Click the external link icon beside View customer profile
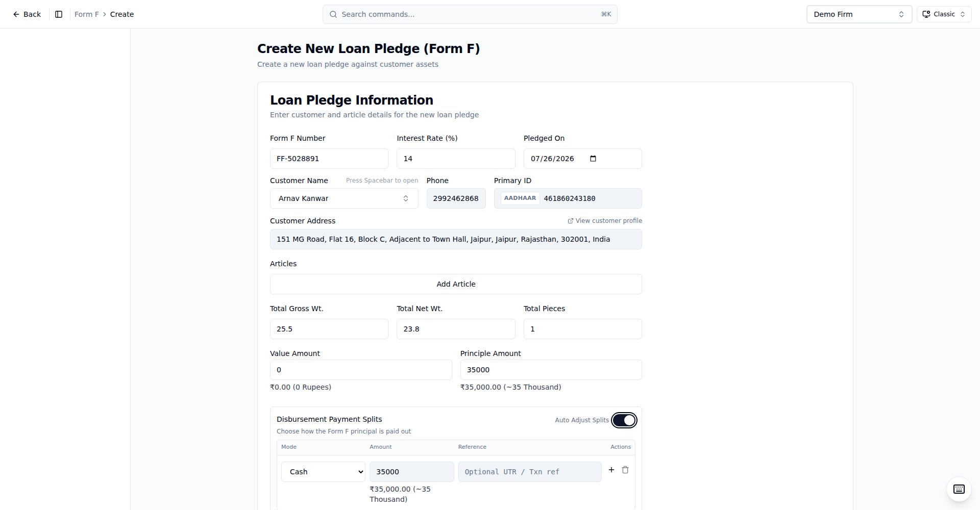Image resolution: width=980 pixels, height=510 pixels. pyautogui.click(x=570, y=221)
